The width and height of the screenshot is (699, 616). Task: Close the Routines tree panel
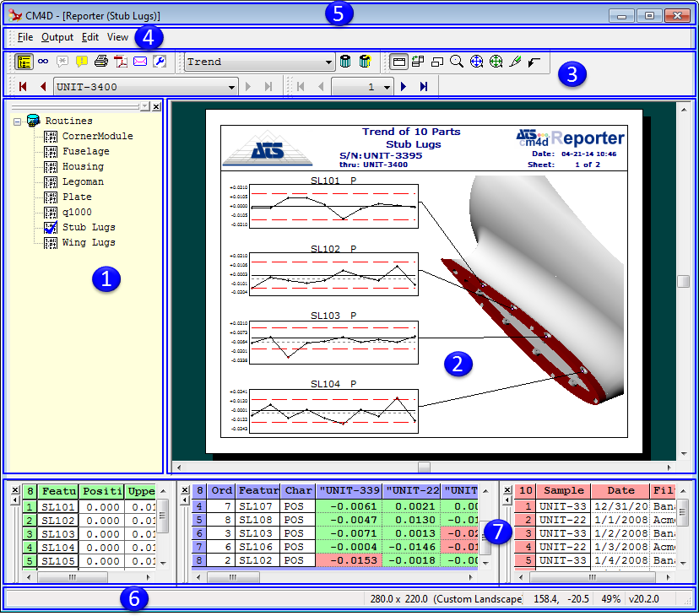[x=156, y=106]
